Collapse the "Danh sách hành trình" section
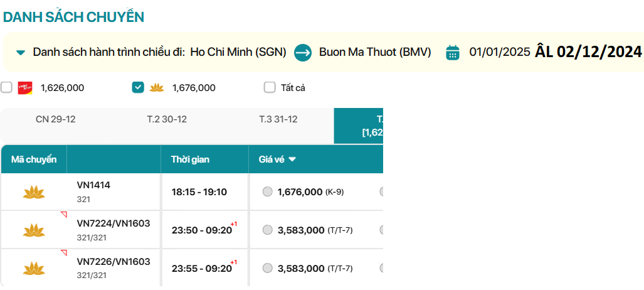 pos(21,53)
